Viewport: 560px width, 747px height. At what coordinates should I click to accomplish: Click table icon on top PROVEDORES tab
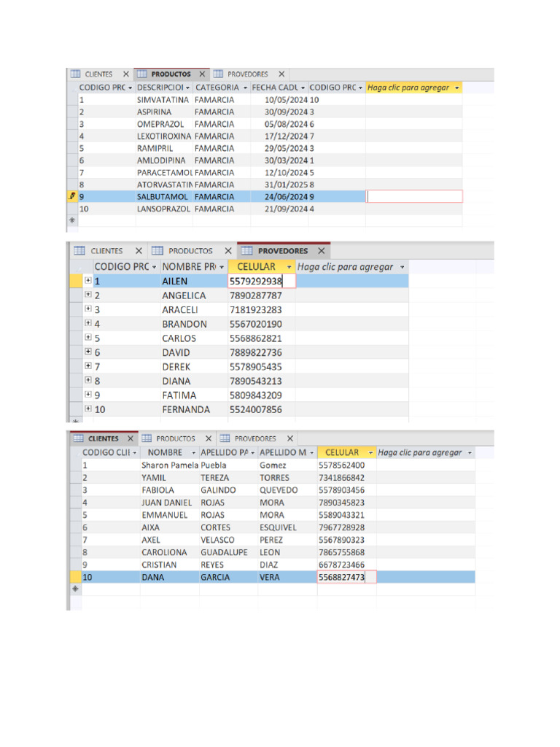[218, 74]
